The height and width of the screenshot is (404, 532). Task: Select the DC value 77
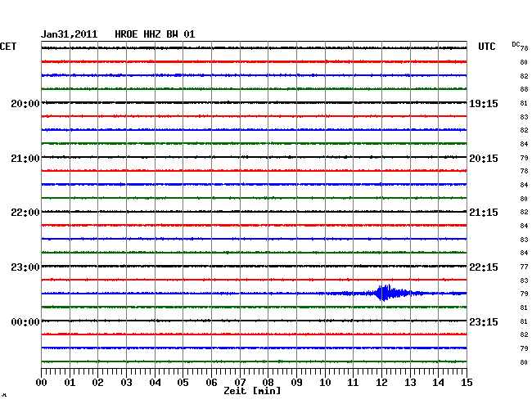tap(524, 267)
